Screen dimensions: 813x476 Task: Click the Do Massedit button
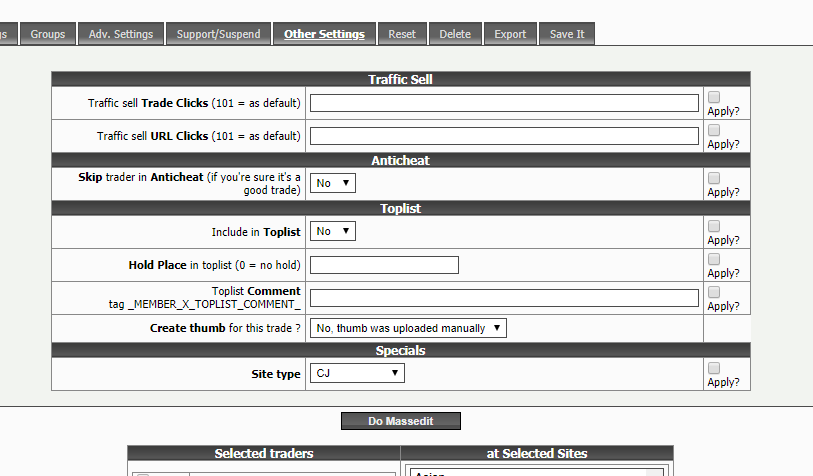tap(401, 421)
